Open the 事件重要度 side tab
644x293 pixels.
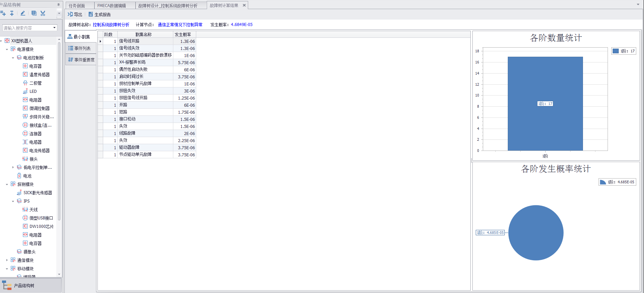pos(81,60)
